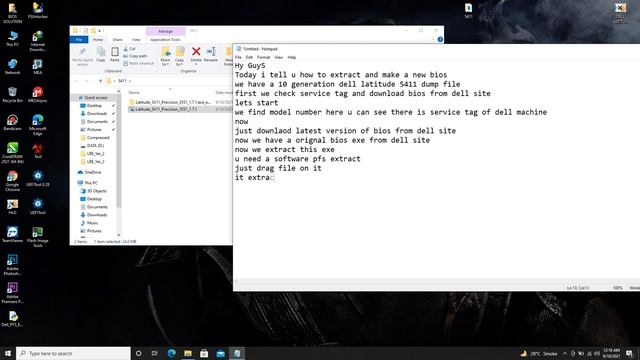Screen dimensions: 640x360
Task: Launch TeamViewer from desktop
Action: coord(12,235)
